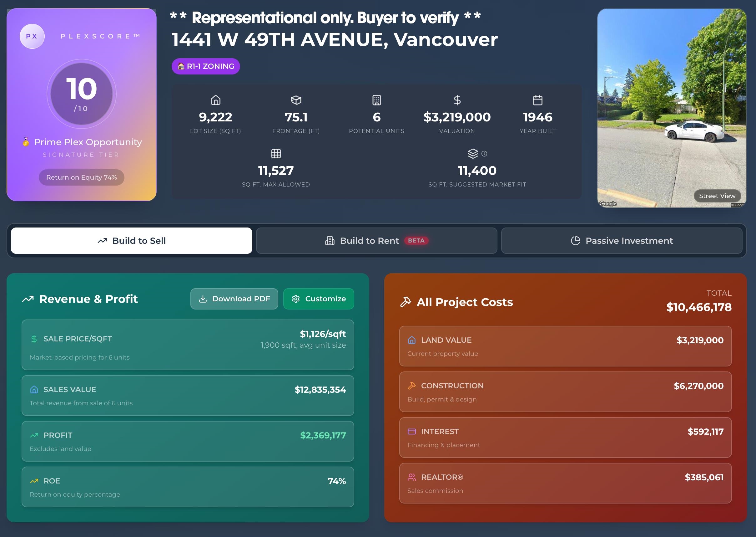Click the hammer icon beside All Project Costs

[x=406, y=302]
